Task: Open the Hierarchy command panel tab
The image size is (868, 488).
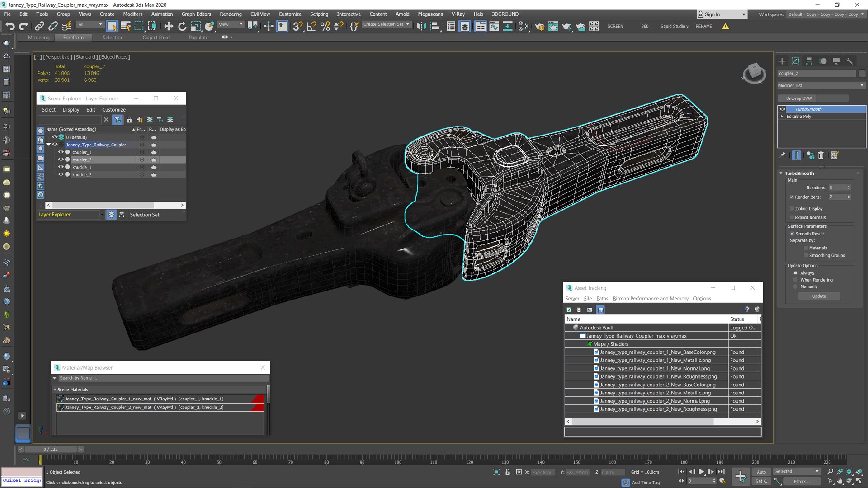Action: pos(809,61)
